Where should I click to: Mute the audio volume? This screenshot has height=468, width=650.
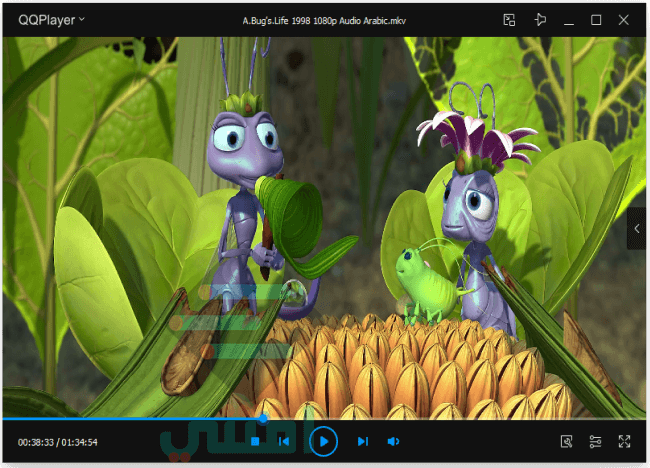pos(393,441)
